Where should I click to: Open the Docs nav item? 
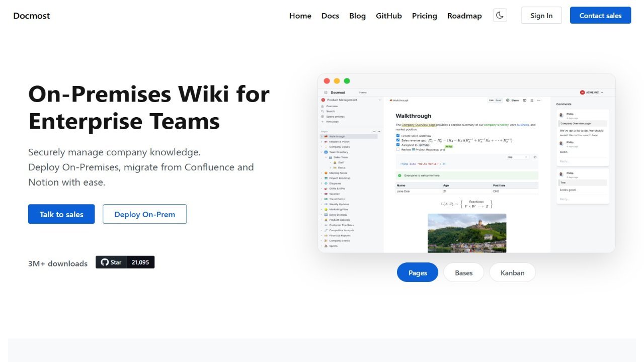pos(330,16)
